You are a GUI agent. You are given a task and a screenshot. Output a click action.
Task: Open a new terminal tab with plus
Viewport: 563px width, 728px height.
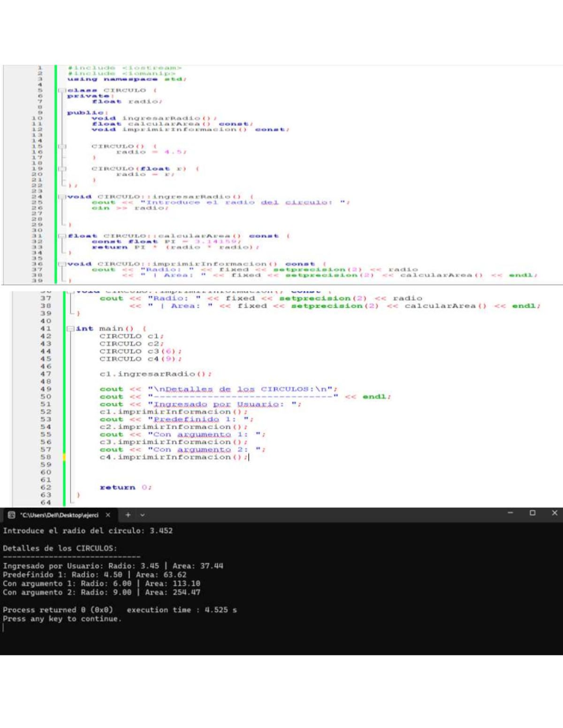pyautogui.click(x=128, y=515)
